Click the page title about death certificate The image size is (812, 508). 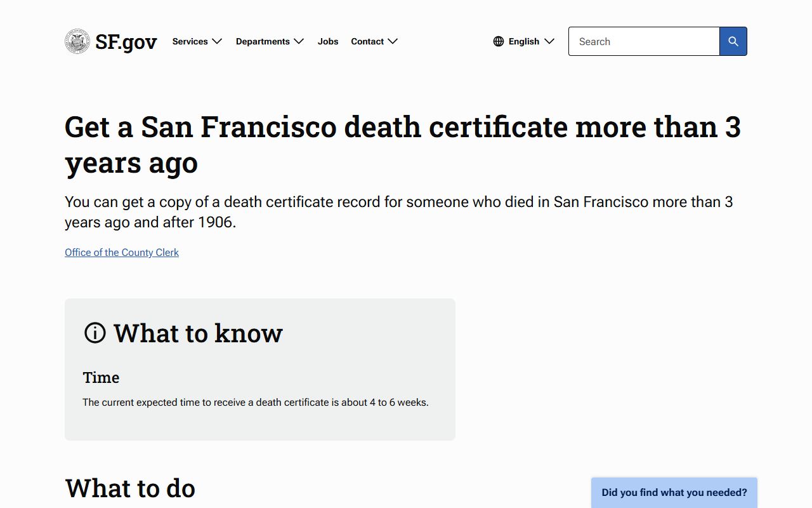[403, 144]
